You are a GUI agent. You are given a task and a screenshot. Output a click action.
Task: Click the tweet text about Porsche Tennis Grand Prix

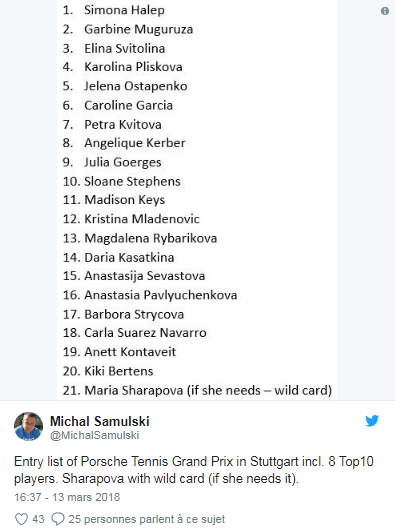(x=193, y=470)
